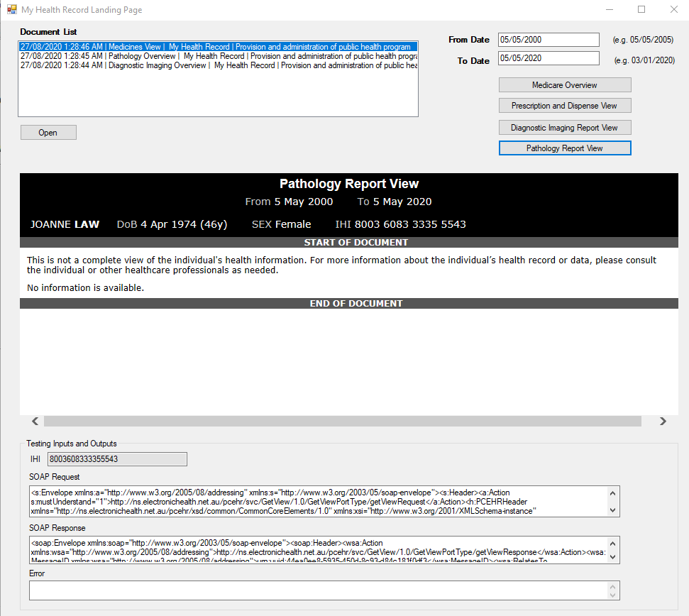
Task: Click the app icon in title bar
Action: point(11,10)
